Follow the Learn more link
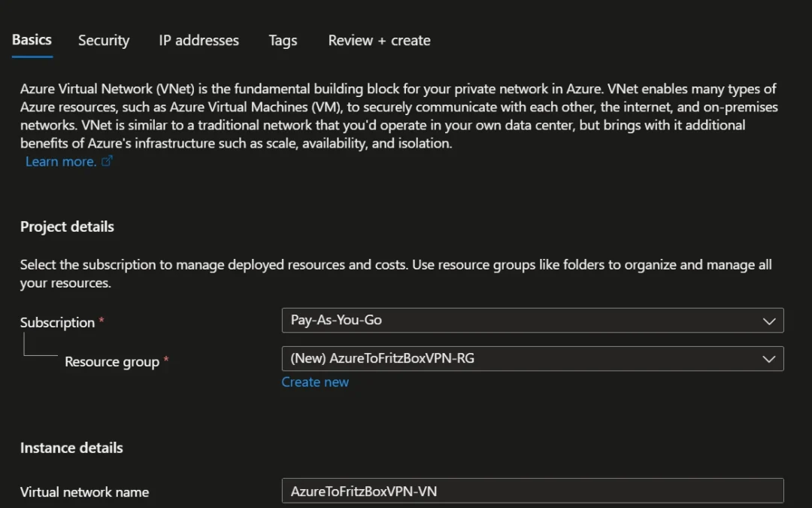812x508 pixels. click(61, 162)
